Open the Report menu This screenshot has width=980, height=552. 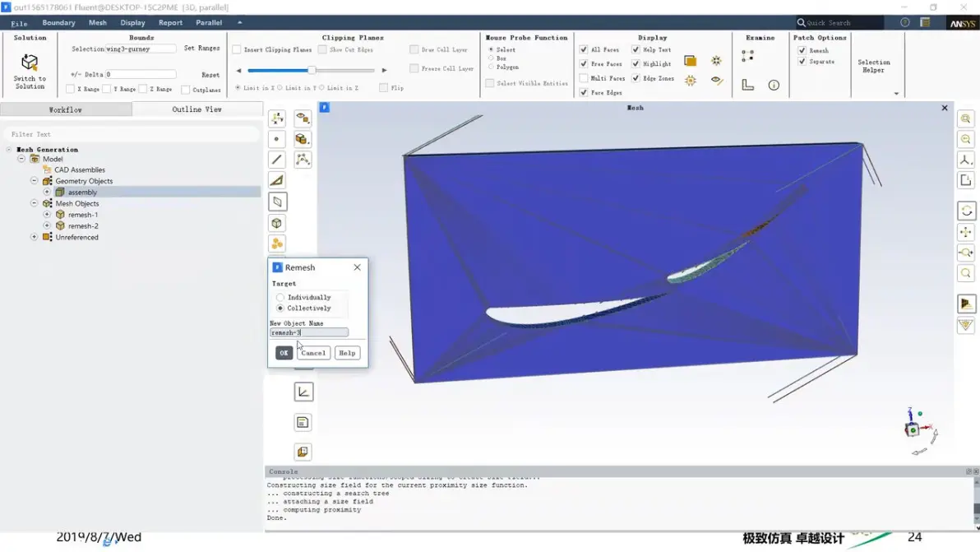click(171, 22)
